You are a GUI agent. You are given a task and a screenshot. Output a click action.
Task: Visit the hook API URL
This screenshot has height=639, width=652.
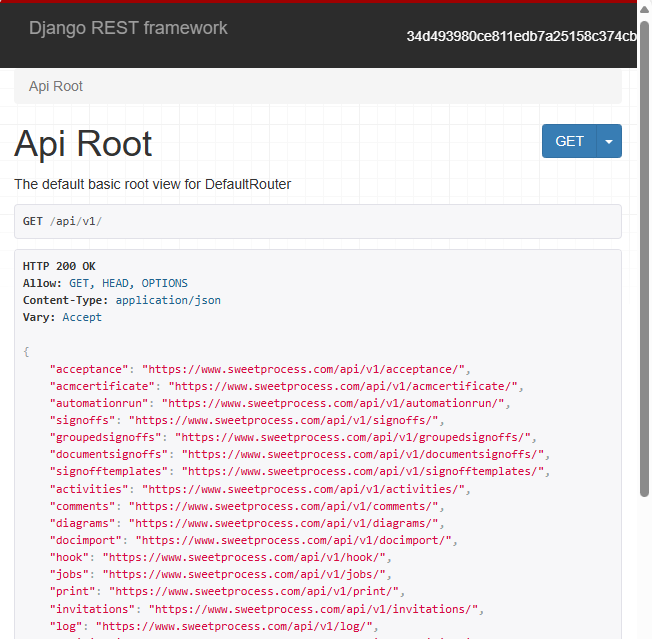pos(245,557)
